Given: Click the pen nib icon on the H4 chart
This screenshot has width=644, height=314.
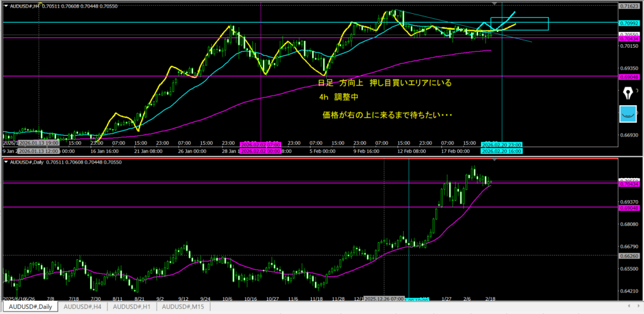Looking at the screenshot, I should click(x=628, y=93).
